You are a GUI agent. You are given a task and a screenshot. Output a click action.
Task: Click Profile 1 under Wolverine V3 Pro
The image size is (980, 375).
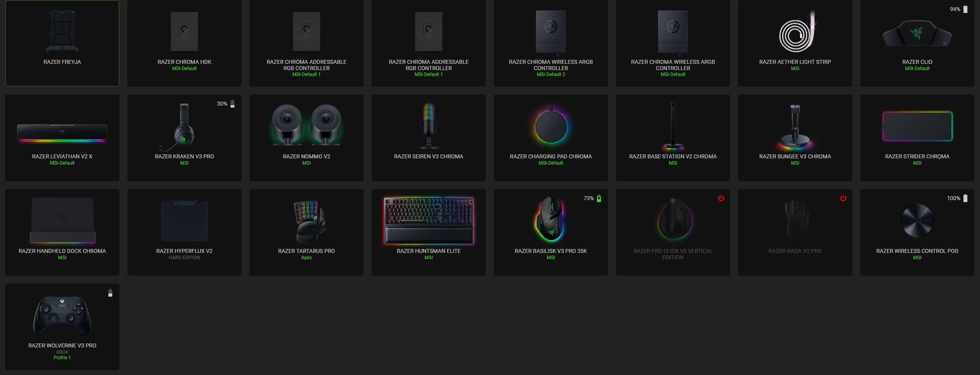tap(62, 358)
